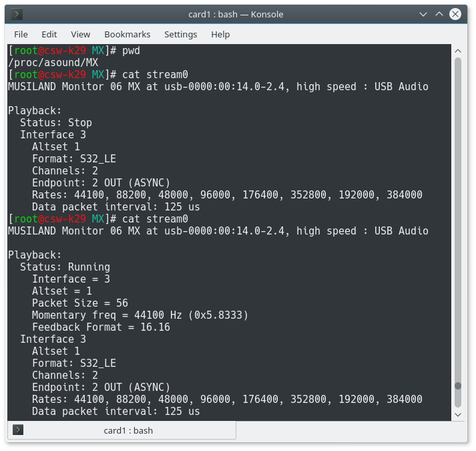
Task: Click the last 'Channels: 2' line
Action: point(65,375)
